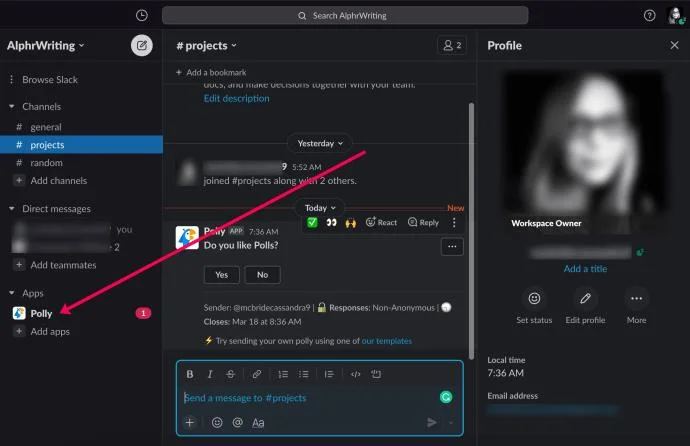Screen dimensions: 690x446
Task: Click the Polly app avatar on message
Action: [x=187, y=238]
